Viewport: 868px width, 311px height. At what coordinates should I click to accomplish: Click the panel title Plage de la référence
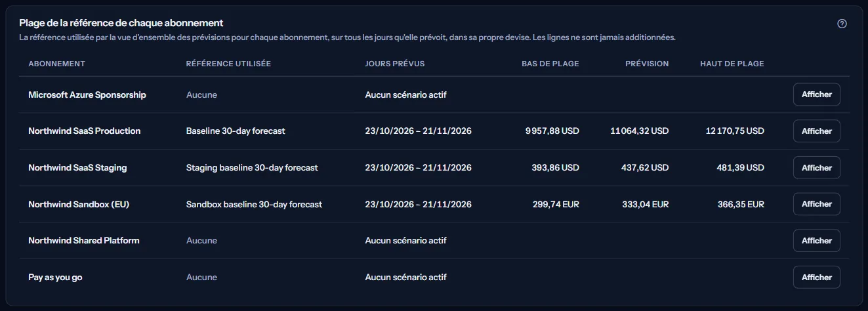121,23
